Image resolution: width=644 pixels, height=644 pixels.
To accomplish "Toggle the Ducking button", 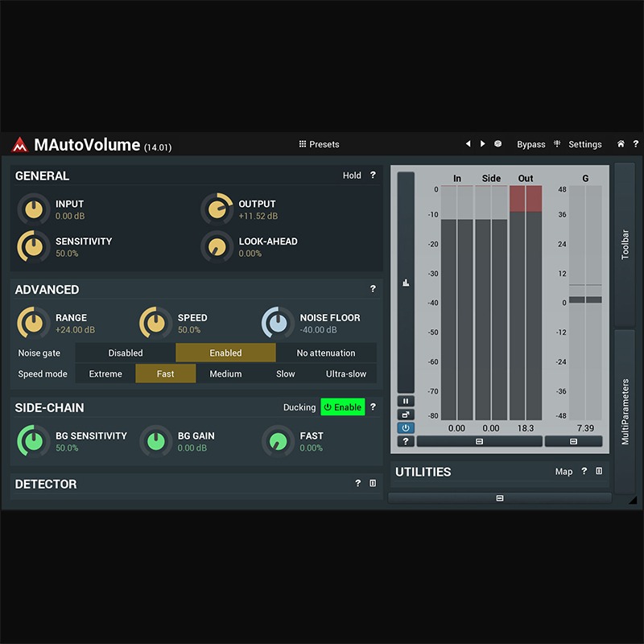I will [x=299, y=407].
